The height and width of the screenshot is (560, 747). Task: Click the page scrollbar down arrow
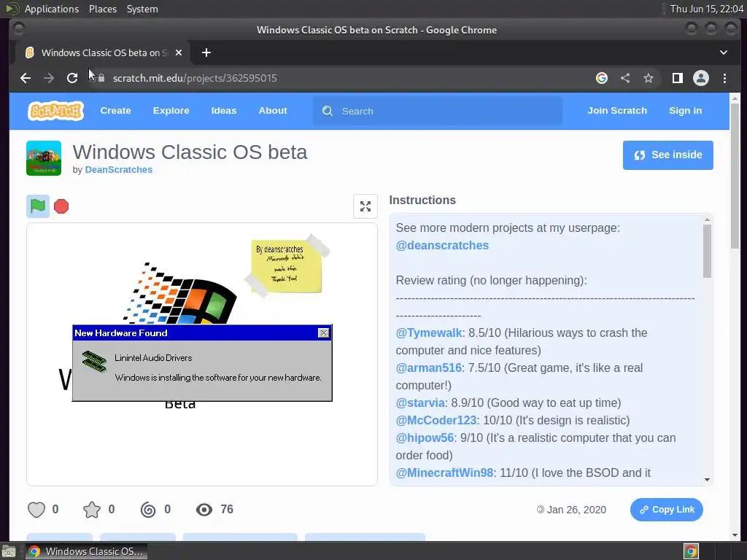click(735, 535)
